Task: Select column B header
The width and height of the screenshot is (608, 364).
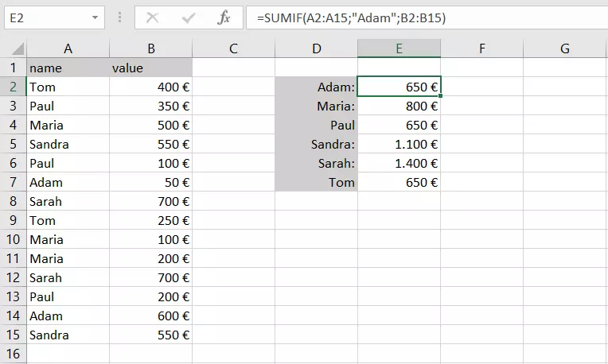Action: (x=151, y=48)
